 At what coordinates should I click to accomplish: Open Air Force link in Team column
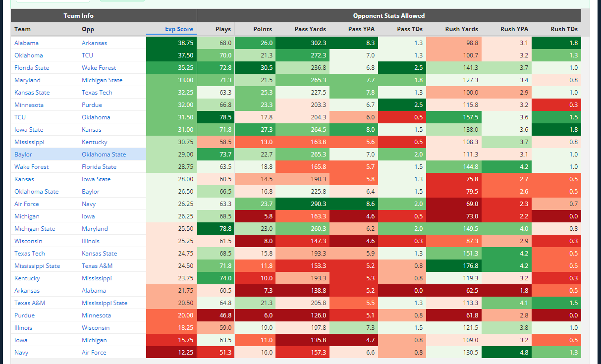pos(27,204)
